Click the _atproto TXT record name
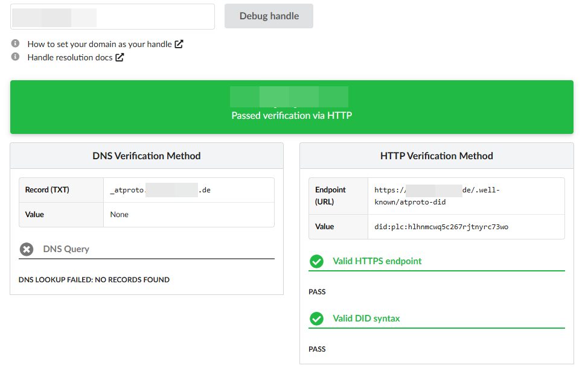Viewport: 588px width, 380px height. 160,190
